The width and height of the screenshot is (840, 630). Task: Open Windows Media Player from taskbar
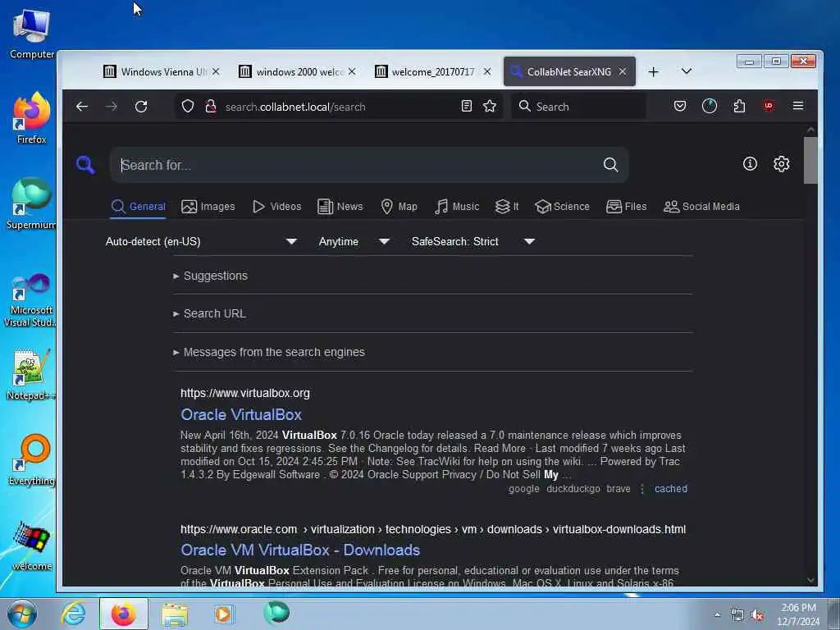[x=223, y=614]
